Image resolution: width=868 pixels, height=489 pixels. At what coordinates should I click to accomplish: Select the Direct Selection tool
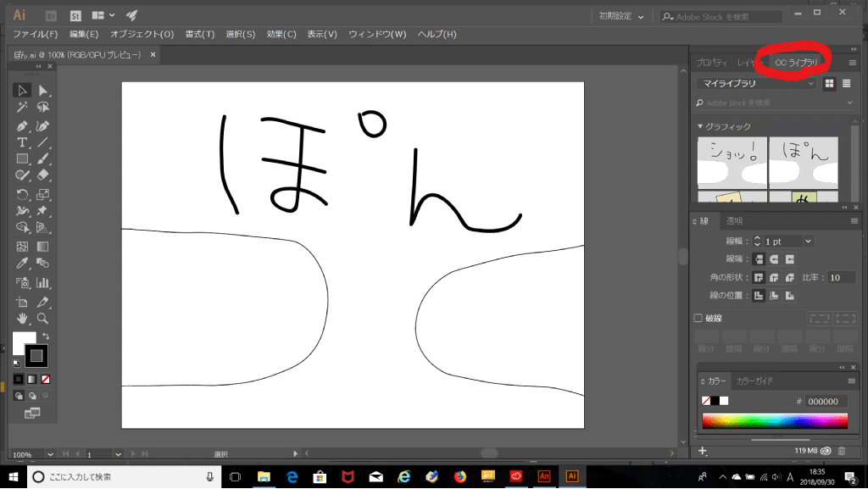coord(42,91)
